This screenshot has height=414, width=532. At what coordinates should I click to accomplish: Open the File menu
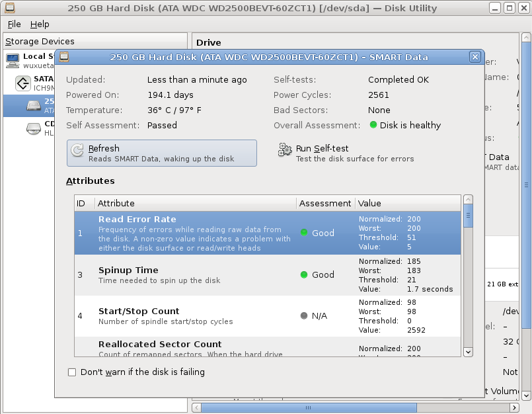click(x=15, y=24)
